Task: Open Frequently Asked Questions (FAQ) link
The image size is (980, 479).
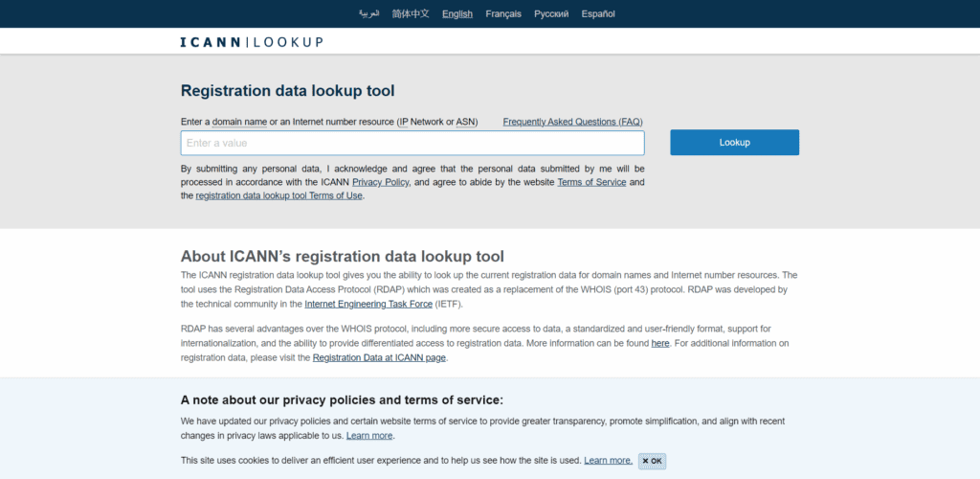Action: point(572,122)
